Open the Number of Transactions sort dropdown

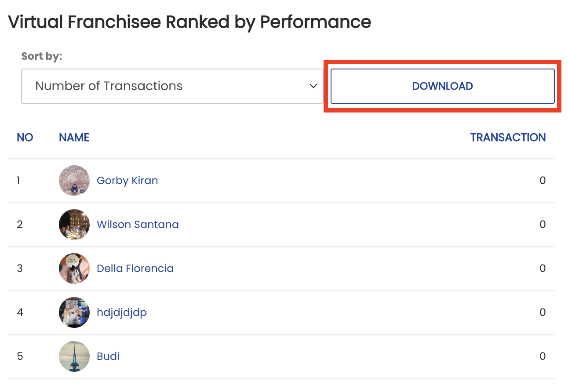[x=172, y=86]
